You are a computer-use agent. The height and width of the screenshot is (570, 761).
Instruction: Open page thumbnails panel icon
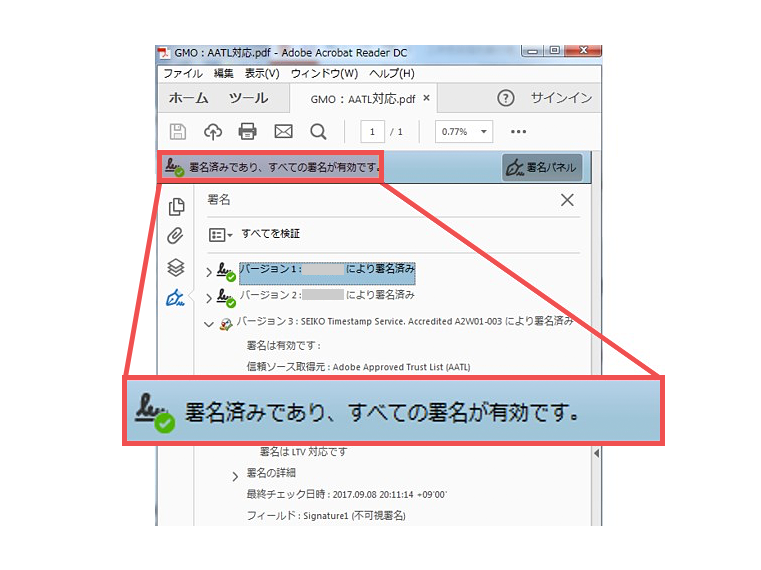(177, 206)
